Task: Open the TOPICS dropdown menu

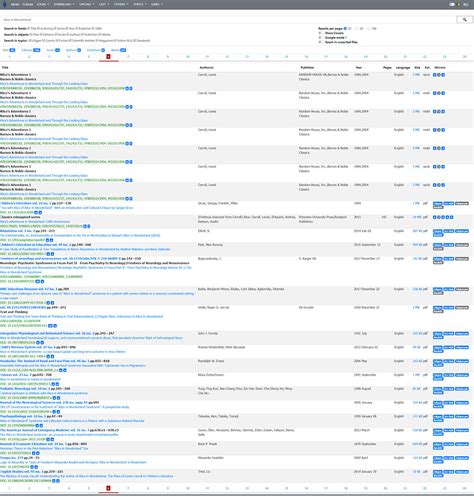Action: [139, 4]
